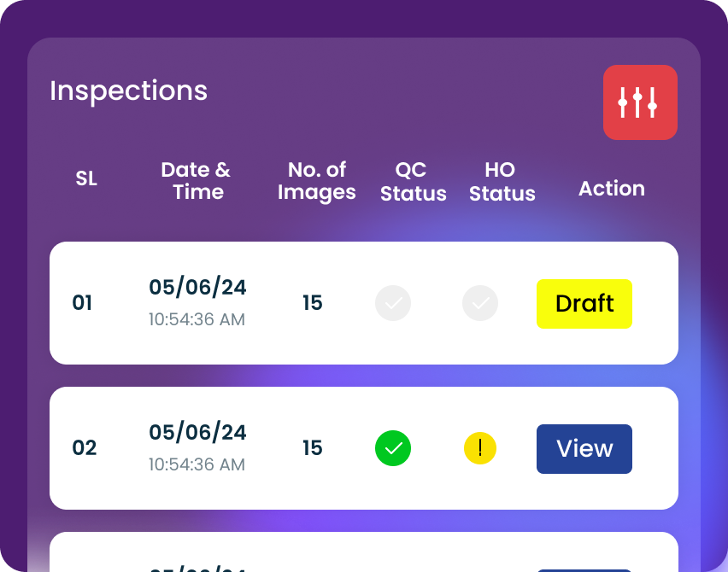The width and height of the screenshot is (728, 572).
Task: Click the 05/06/24 date in row 01
Action: [x=197, y=288]
